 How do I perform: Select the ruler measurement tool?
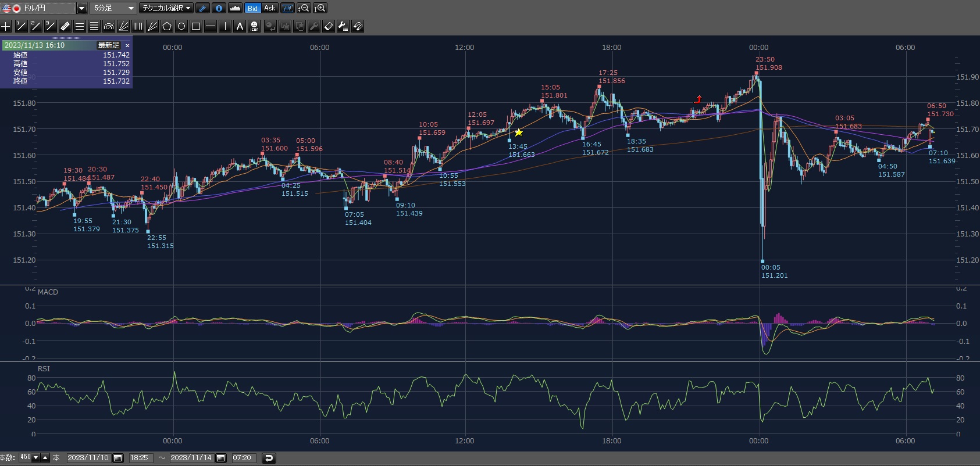pos(65,26)
